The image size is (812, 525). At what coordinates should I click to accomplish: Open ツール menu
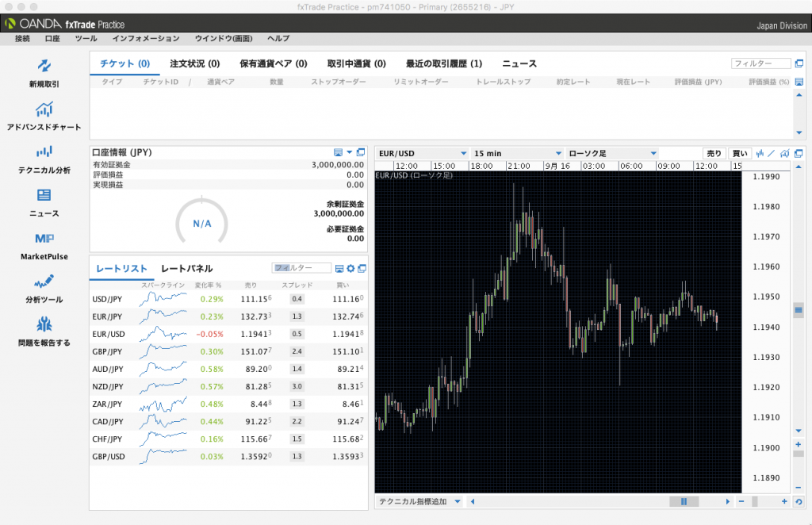(86, 38)
